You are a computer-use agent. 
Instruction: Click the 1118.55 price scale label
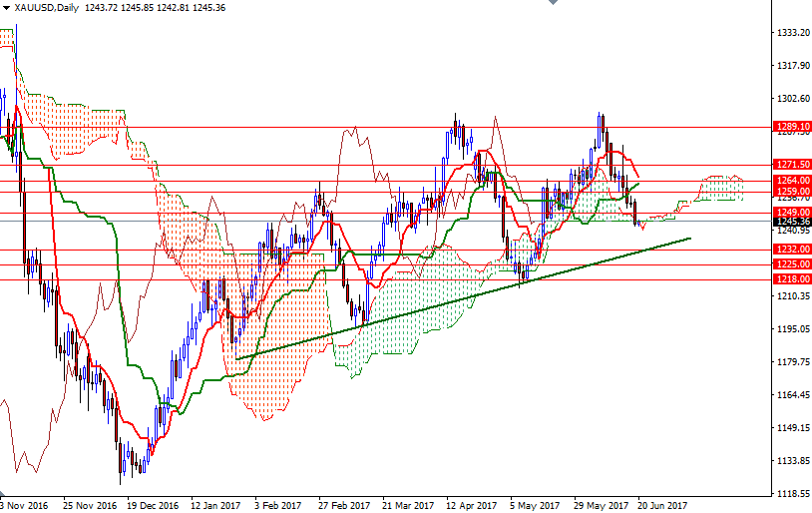pos(794,494)
